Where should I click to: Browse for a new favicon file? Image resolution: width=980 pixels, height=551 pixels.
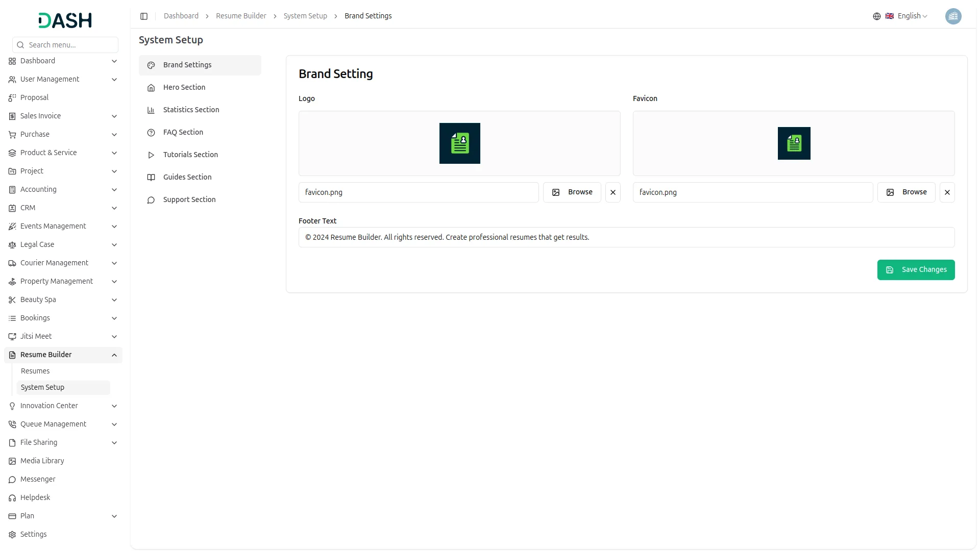click(906, 192)
